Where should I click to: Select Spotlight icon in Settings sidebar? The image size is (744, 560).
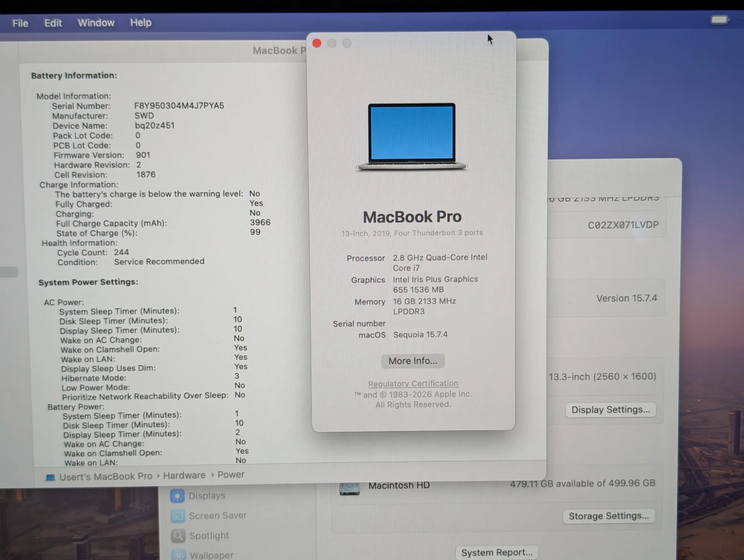coord(178,536)
